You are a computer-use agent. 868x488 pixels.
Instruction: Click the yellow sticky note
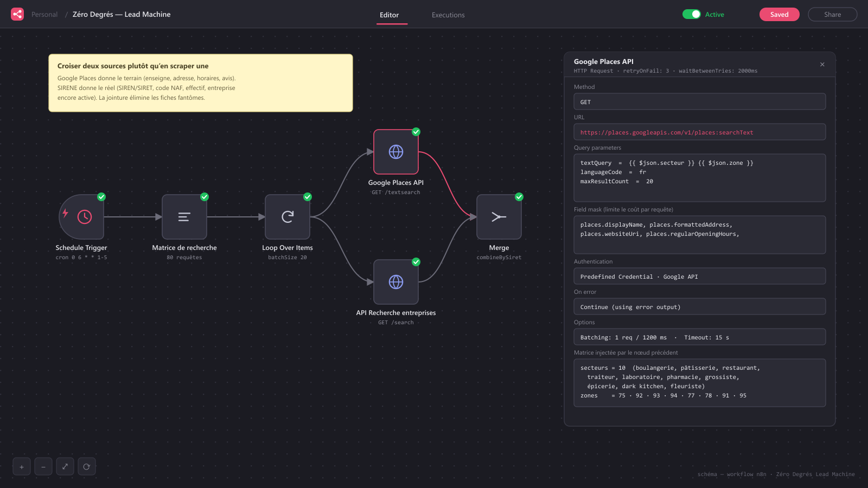coord(201,83)
